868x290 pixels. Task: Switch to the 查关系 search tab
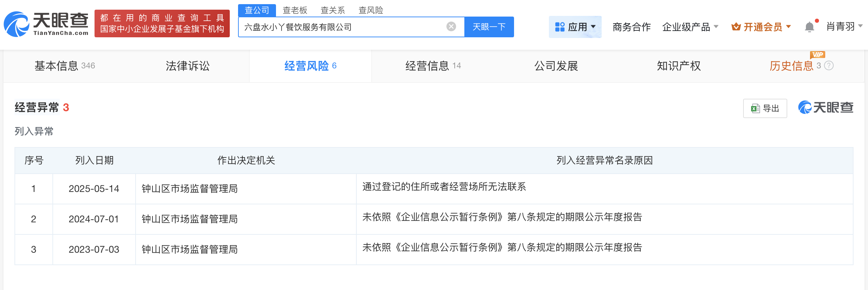click(x=333, y=10)
